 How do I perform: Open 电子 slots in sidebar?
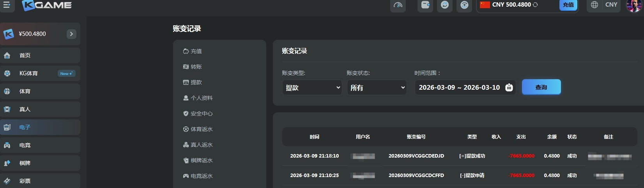coord(40,127)
